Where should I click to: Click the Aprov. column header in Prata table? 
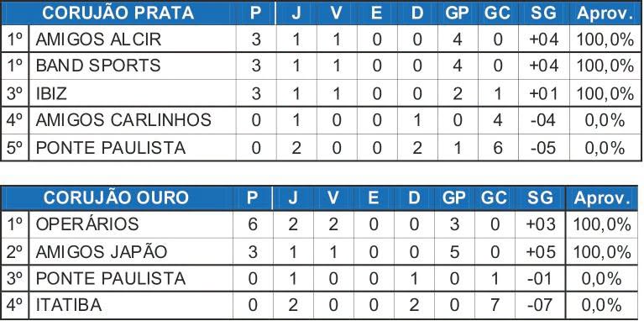point(605,14)
